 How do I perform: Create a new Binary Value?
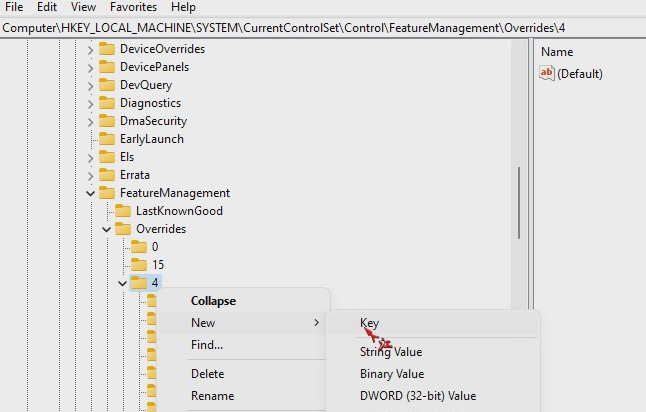(x=433, y=374)
